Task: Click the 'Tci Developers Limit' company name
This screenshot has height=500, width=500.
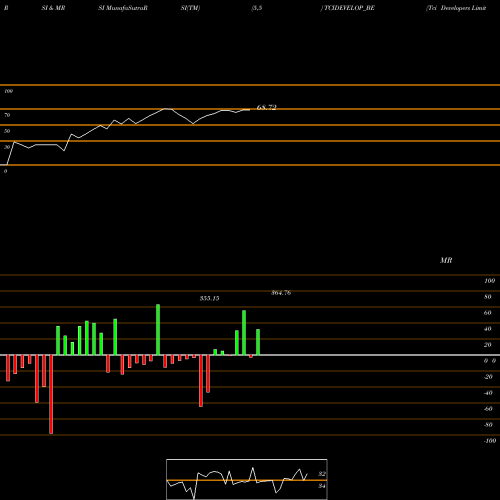Action: tap(456, 8)
